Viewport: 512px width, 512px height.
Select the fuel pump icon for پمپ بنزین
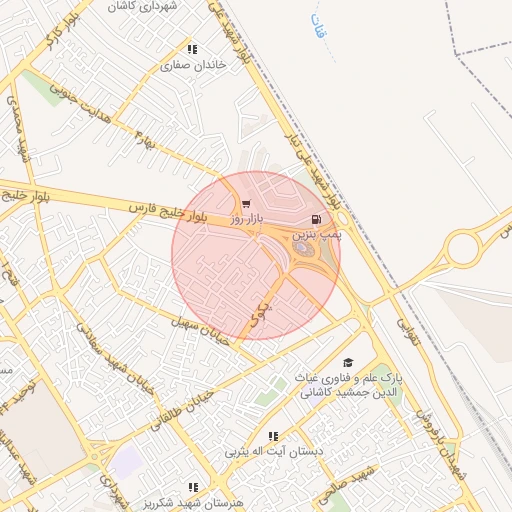click(316, 219)
